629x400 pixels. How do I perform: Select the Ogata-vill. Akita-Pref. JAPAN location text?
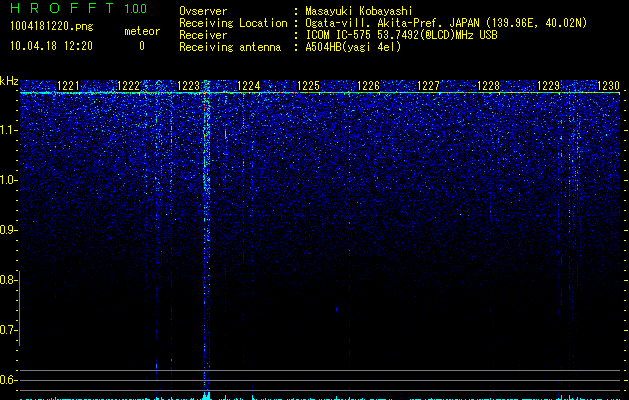pos(446,23)
